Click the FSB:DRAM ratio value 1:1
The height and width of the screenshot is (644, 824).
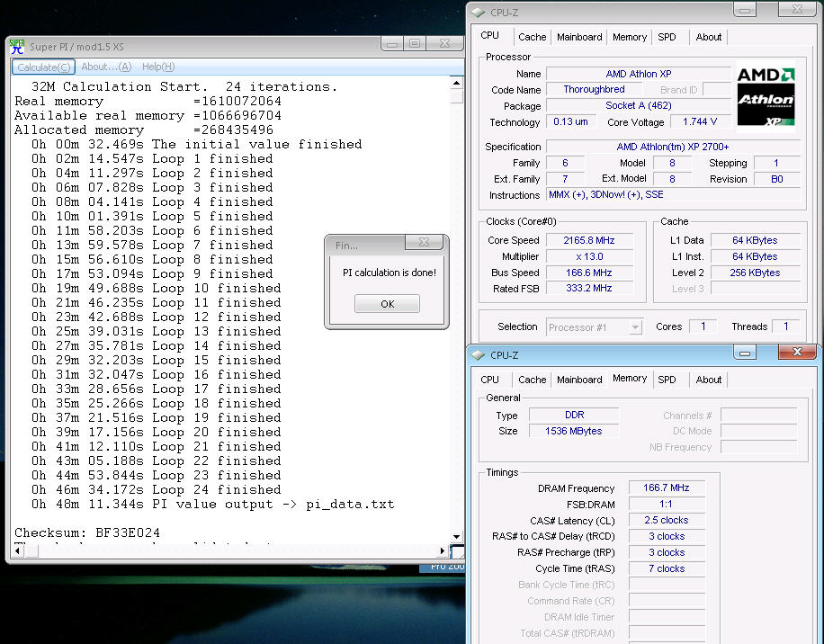pyautogui.click(x=667, y=505)
